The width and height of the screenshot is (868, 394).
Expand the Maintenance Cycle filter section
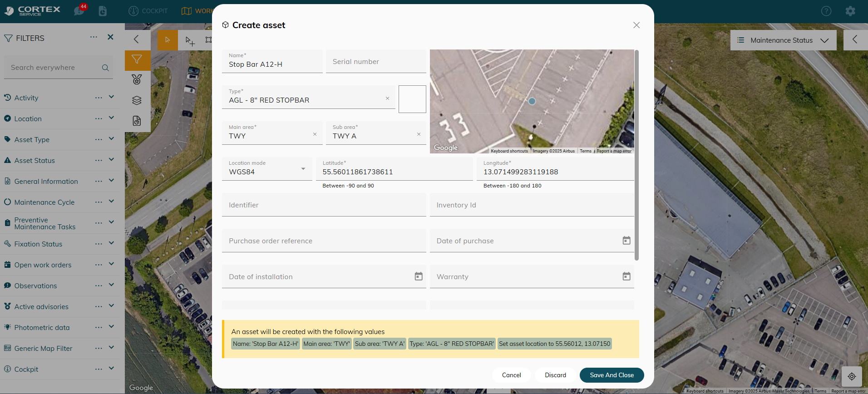pyautogui.click(x=111, y=202)
